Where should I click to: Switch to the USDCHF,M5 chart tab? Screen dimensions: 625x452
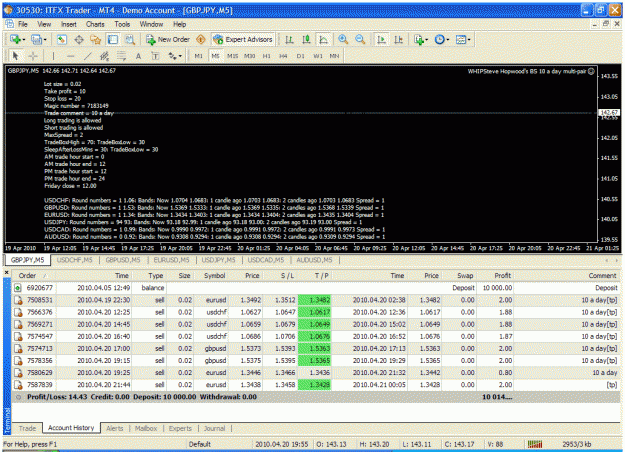[x=75, y=260]
